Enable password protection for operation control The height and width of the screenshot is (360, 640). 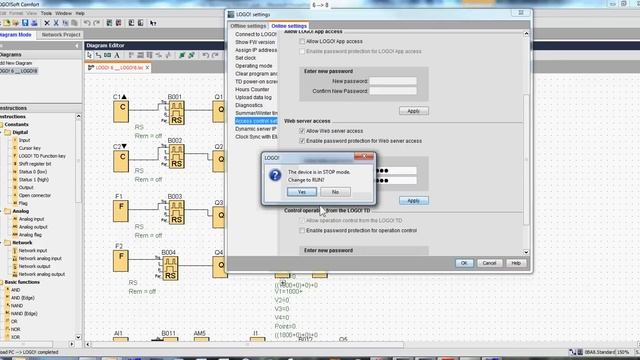[x=302, y=231]
